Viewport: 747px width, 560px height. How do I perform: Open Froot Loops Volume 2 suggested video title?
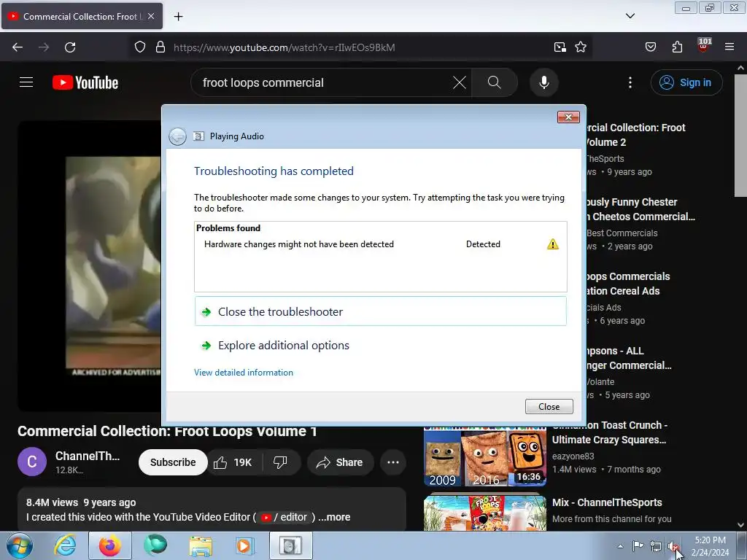coord(635,135)
